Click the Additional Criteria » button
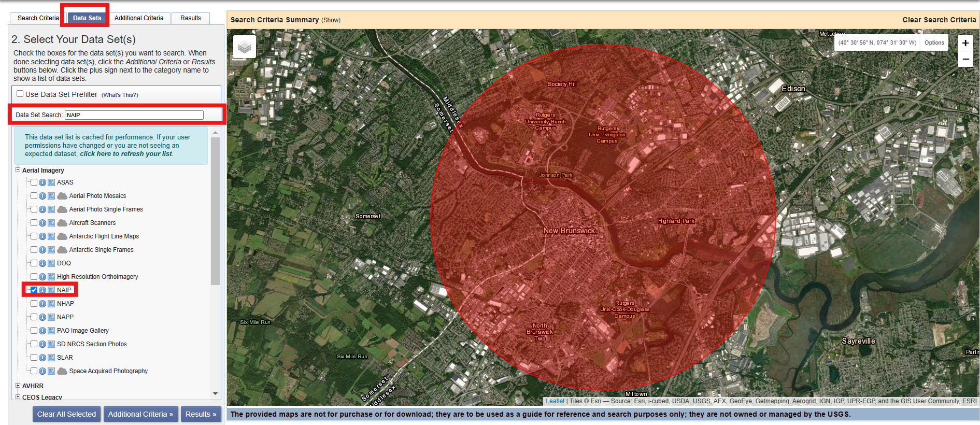980x425 pixels. click(x=140, y=414)
